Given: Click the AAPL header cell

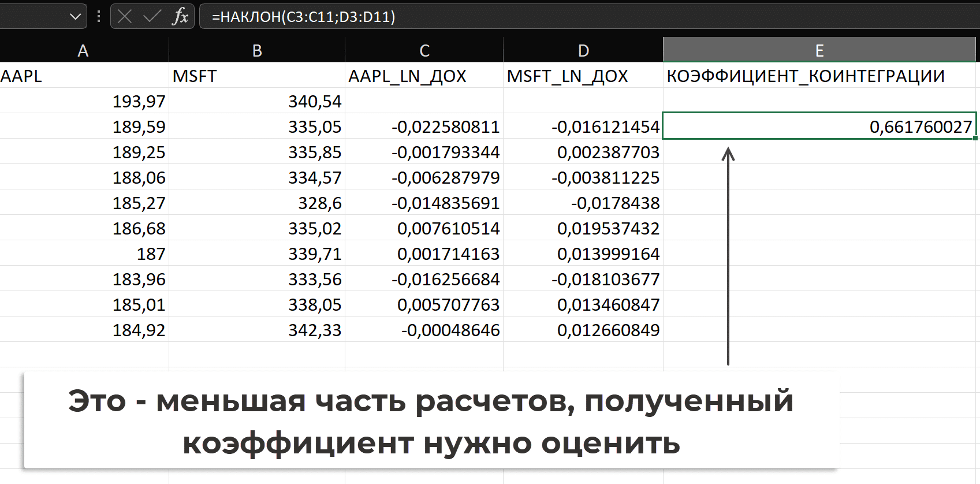Looking at the screenshot, I should tap(83, 76).
